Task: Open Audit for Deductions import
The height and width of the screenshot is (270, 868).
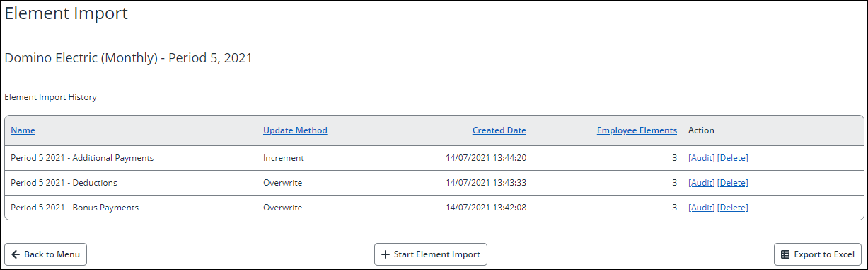Action: point(702,183)
